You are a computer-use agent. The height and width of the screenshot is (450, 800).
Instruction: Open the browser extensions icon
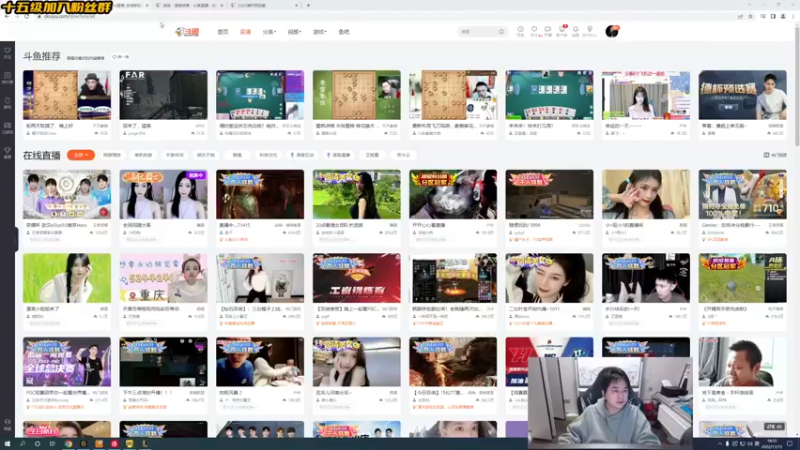(763, 16)
